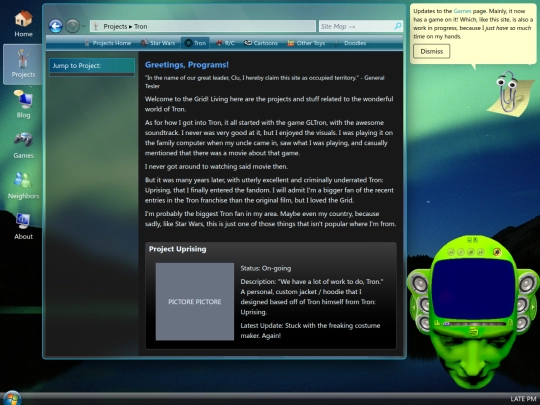Click the greyed Forward navigation button

pyautogui.click(x=72, y=26)
